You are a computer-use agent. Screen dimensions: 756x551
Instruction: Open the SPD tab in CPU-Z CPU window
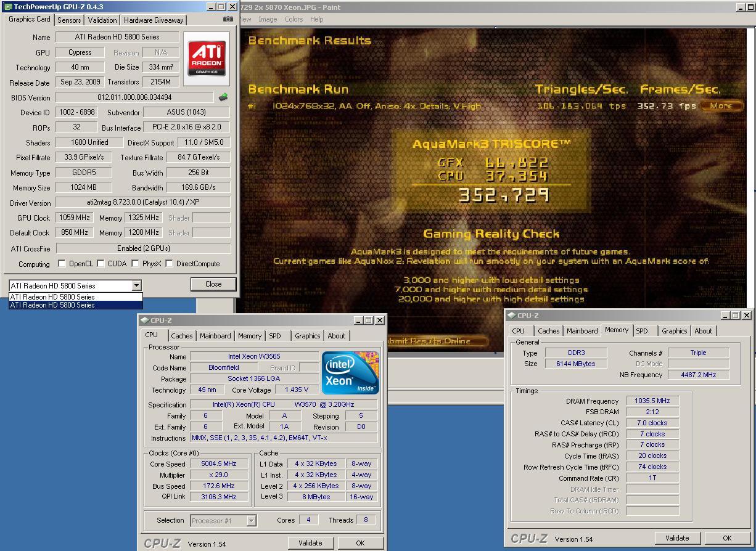pyautogui.click(x=275, y=336)
